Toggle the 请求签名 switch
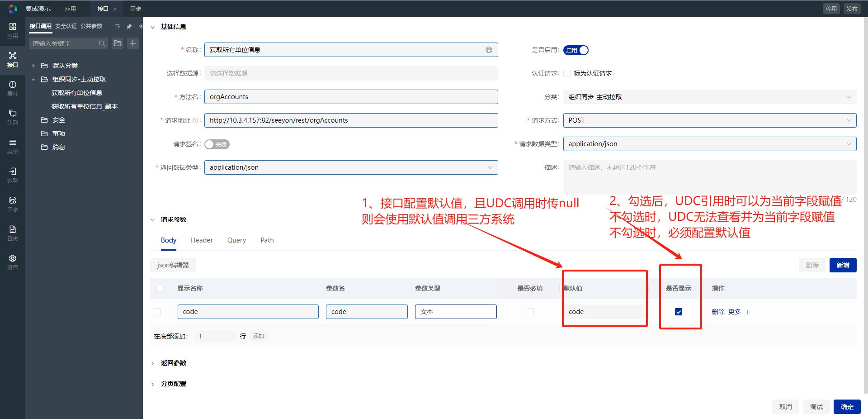The height and width of the screenshot is (419, 868). tap(217, 144)
